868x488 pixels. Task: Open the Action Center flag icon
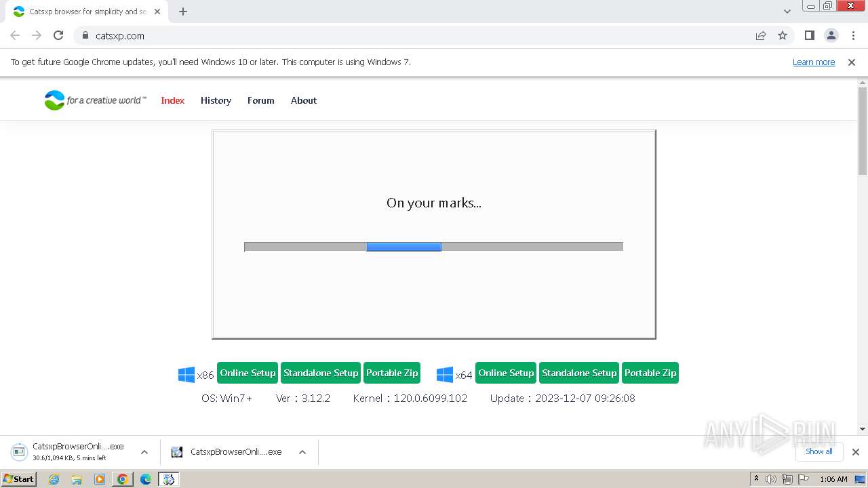tap(804, 479)
